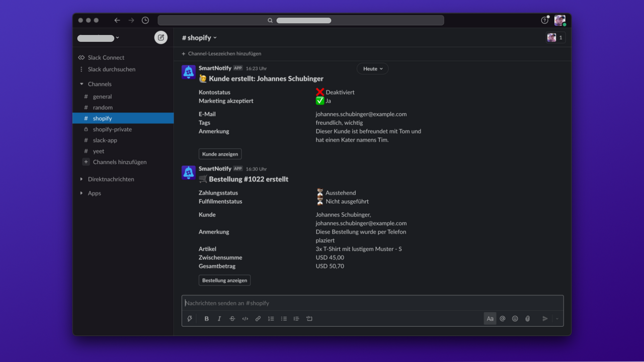The height and width of the screenshot is (362, 644).
Task: Go forward in history with right arrow
Action: [x=131, y=20]
